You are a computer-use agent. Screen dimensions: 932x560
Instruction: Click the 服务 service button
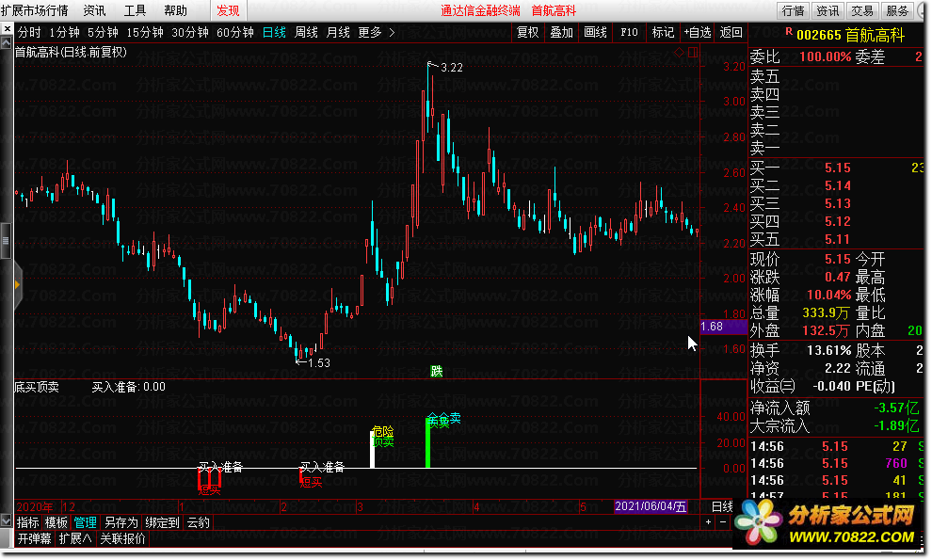point(897,10)
